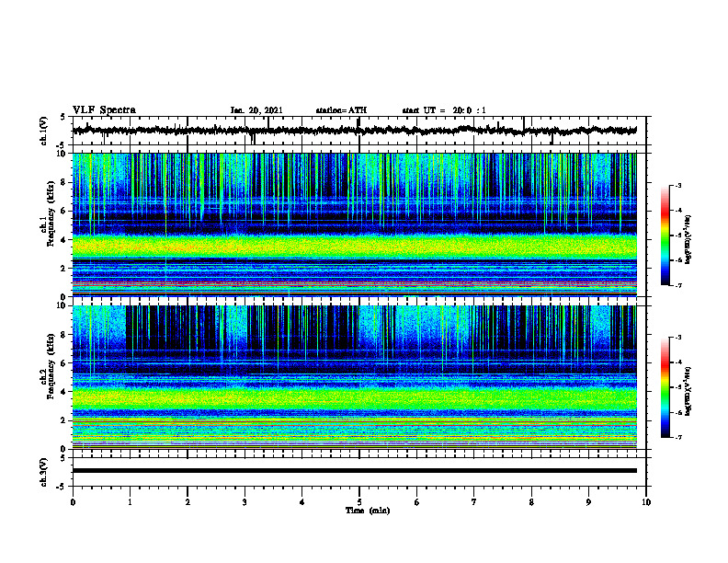Screen dimensions: 728x563
Task: Click the ch.2 spectrogram color scale bar
Action: (x=665, y=387)
